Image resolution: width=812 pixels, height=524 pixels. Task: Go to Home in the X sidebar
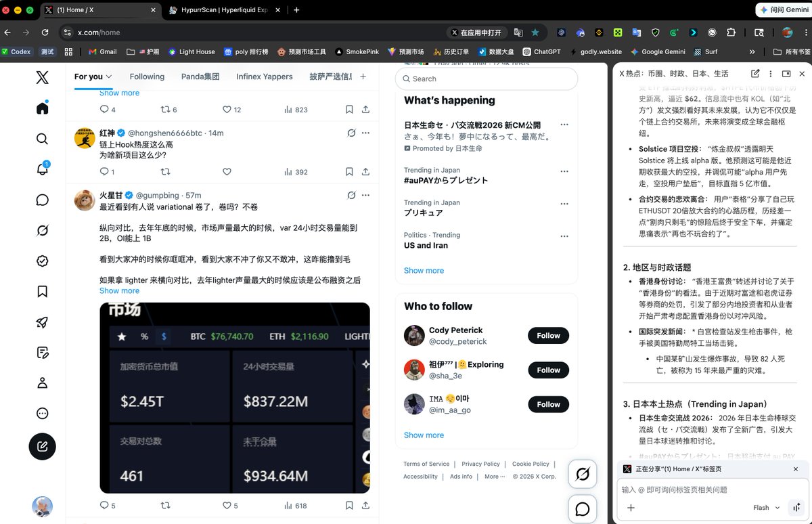(x=42, y=108)
